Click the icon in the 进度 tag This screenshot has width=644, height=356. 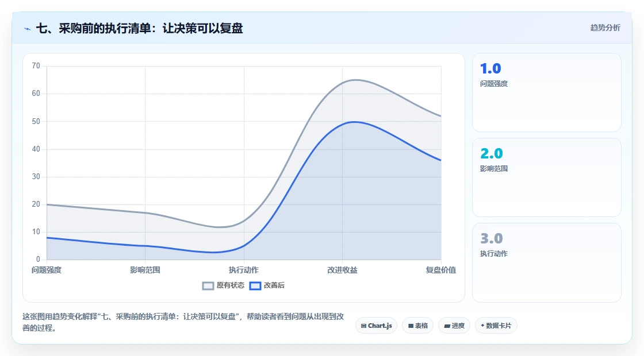pyautogui.click(x=447, y=326)
